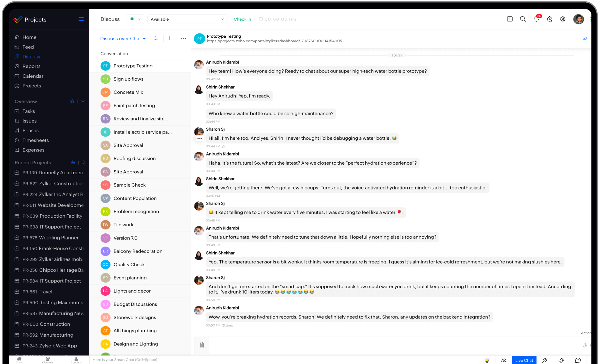Open the overflow menu (three dots) in chat header
The image size is (600, 364).
pos(183,38)
